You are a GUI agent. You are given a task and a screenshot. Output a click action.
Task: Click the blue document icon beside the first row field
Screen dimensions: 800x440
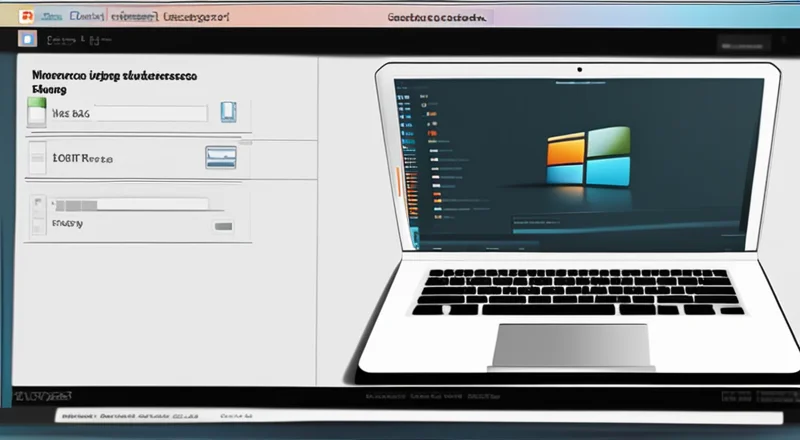click(x=227, y=112)
